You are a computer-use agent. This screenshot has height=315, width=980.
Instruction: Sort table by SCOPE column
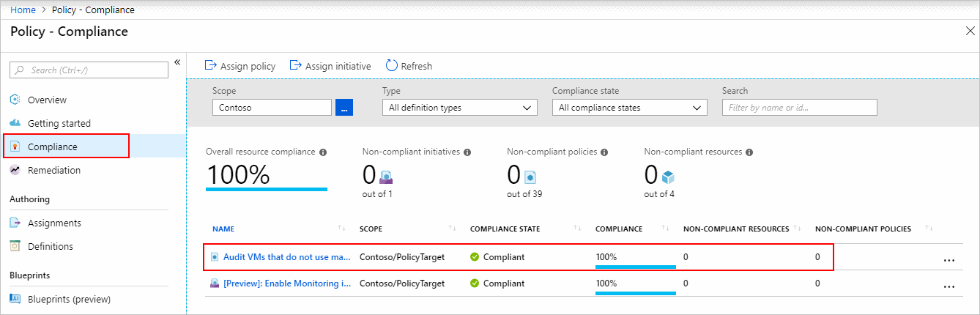click(371, 229)
